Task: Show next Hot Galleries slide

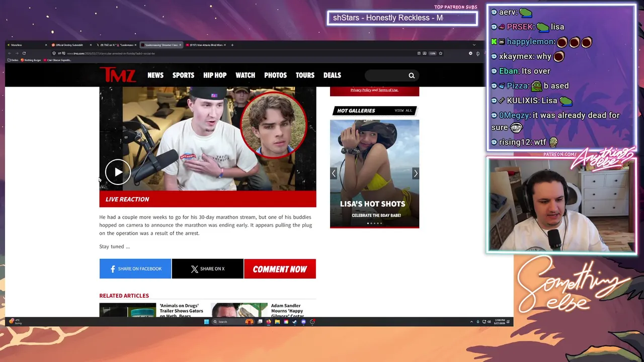Action: click(416, 173)
